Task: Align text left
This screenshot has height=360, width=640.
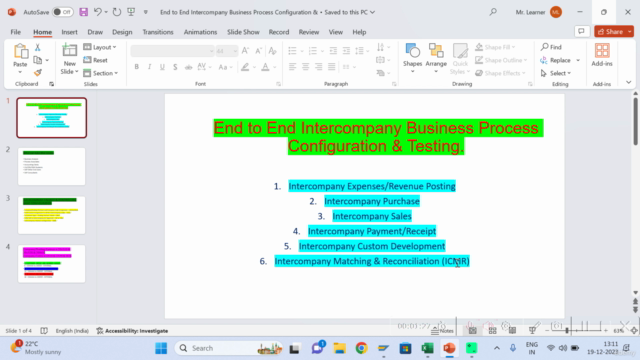Action: (292, 67)
